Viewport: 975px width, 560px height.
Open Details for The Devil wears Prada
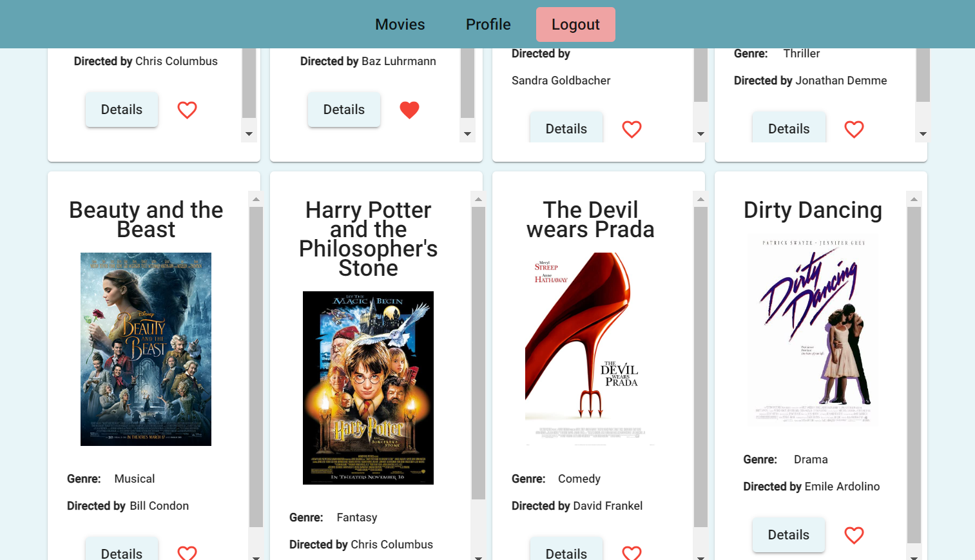pyautogui.click(x=566, y=549)
